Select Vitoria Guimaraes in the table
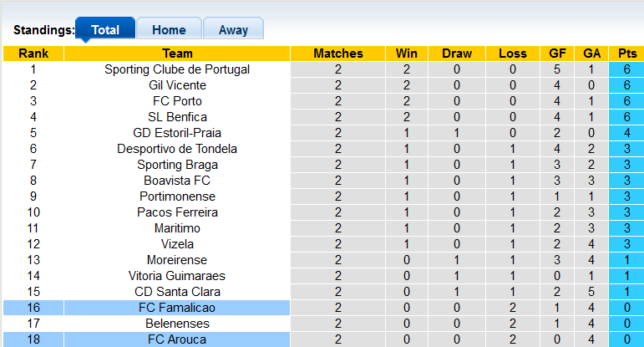 tap(177, 276)
